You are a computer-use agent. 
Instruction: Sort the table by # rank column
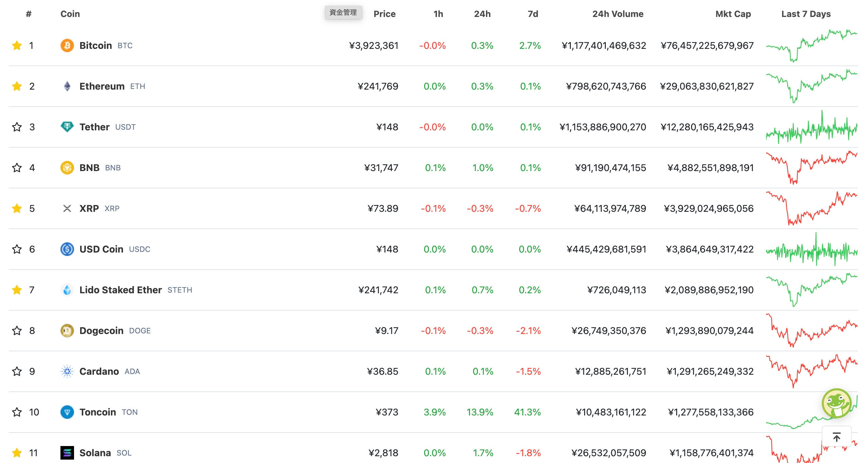pos(29,14)
